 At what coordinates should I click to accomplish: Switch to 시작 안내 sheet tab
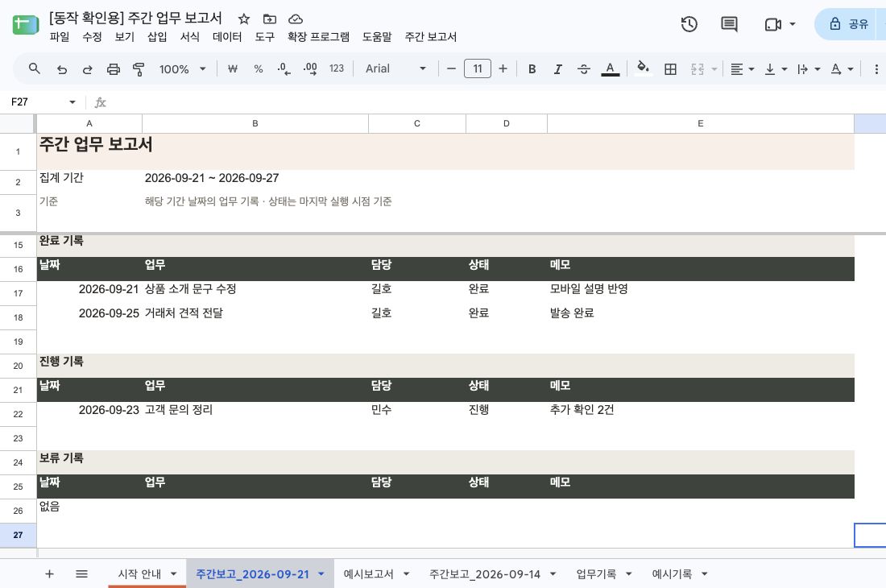pos(139,574)
